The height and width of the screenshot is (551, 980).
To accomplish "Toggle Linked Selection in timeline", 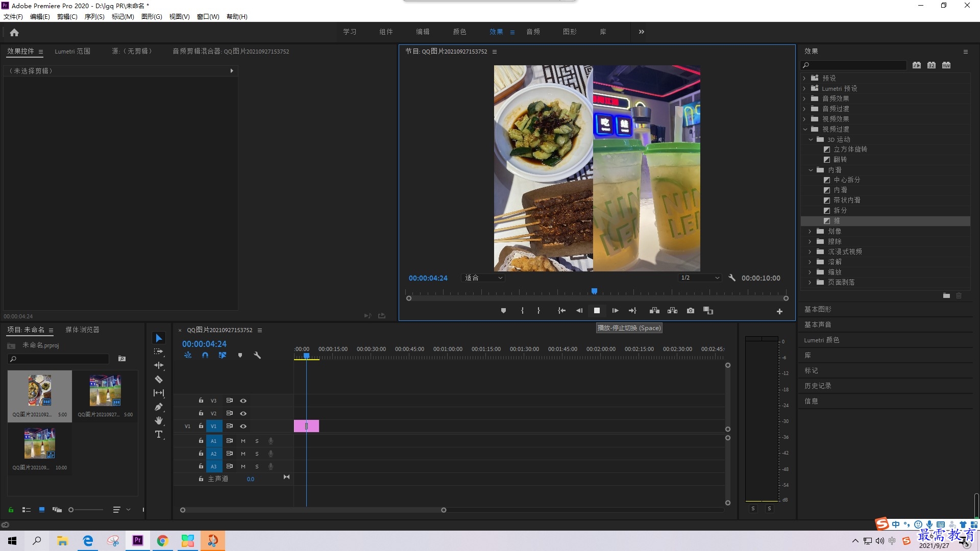I will coord(223,355).
